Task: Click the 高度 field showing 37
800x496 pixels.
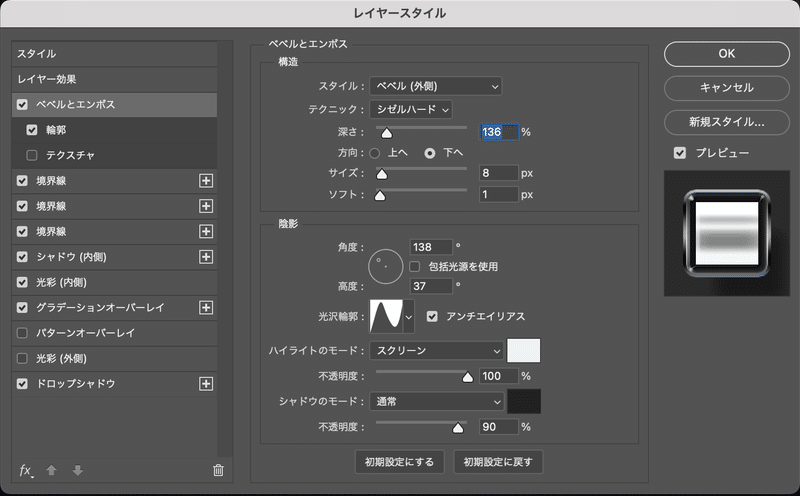Action: (431, 286)
